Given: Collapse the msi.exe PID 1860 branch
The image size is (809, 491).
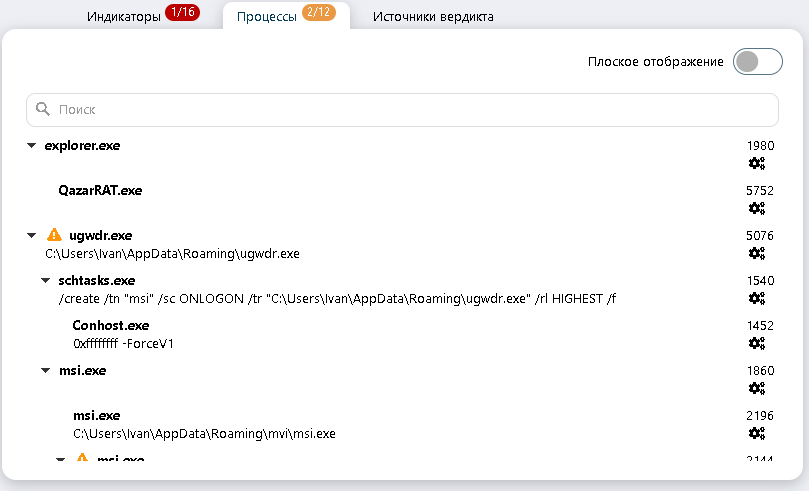Looking at the screenshot, I should coord(46,371).
